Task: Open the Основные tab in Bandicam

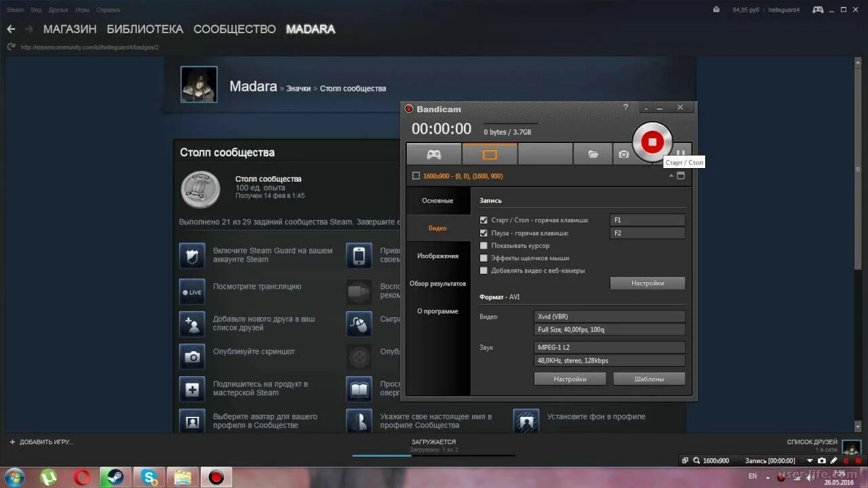Action: 437,201
